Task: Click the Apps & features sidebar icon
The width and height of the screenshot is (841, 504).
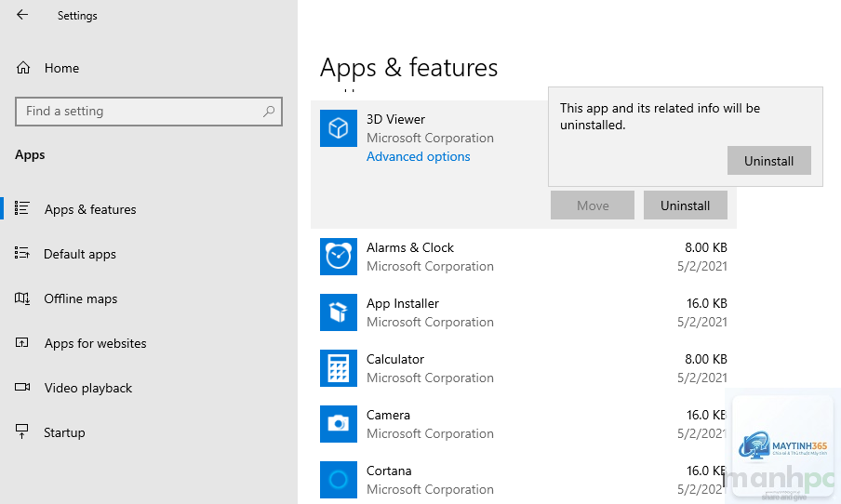Action: 22,208
